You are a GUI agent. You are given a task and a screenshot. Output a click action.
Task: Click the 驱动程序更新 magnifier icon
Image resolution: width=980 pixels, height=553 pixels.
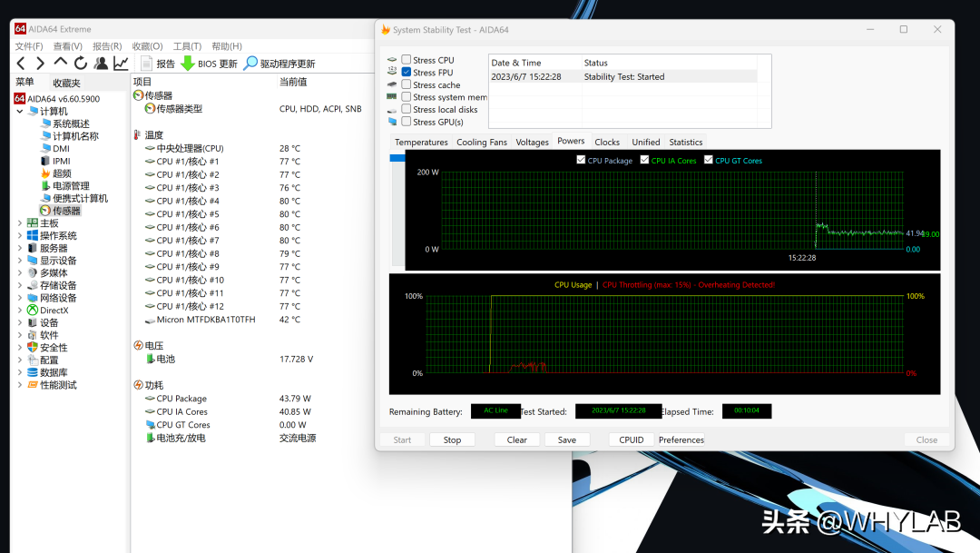[x=250, y=64]
